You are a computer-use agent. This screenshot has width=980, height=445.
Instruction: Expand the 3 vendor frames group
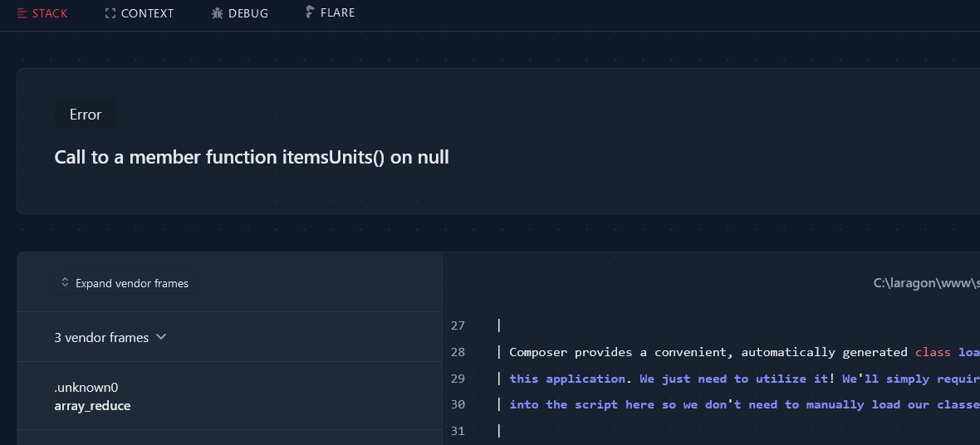point(101,337)
